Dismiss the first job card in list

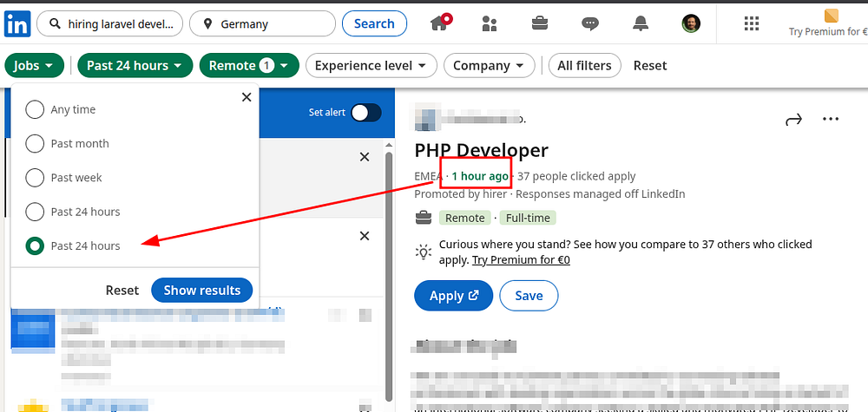coord(365,157)
